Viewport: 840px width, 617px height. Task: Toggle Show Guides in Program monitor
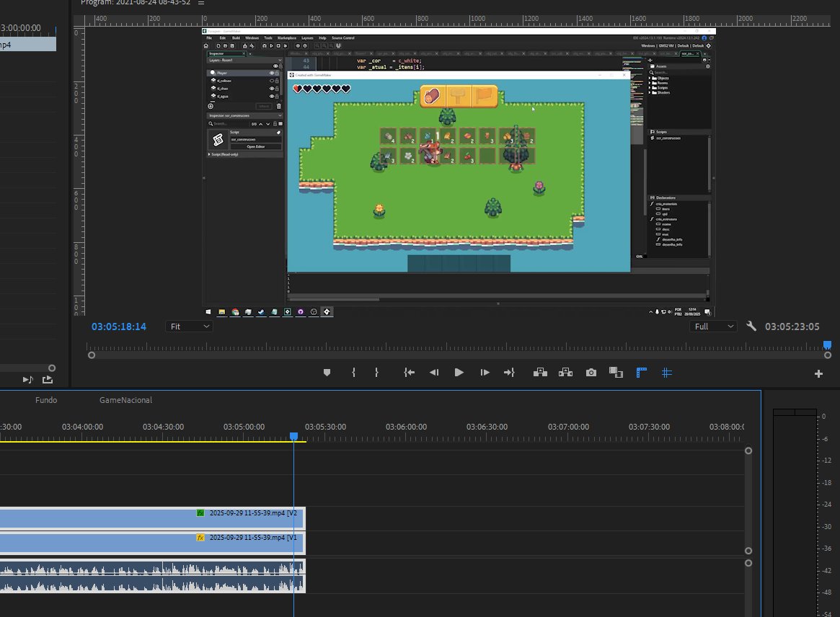click(666, 372)
